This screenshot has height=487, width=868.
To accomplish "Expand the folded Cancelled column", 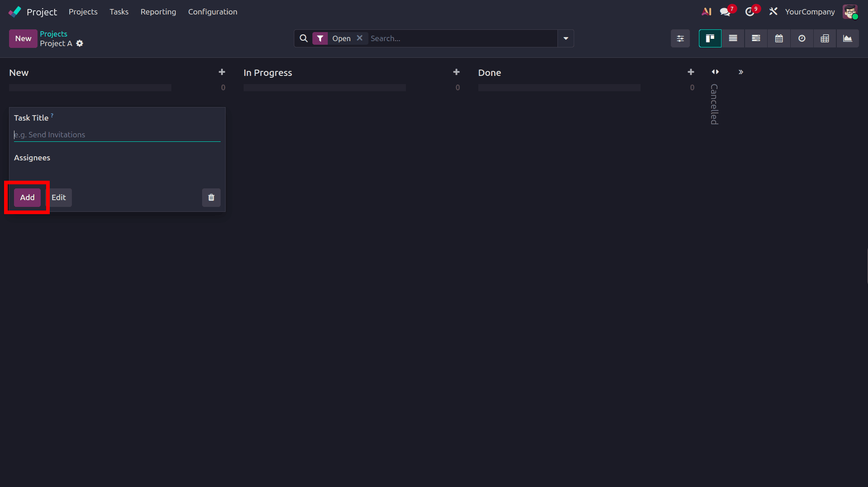I will click(x=715, y=72).
